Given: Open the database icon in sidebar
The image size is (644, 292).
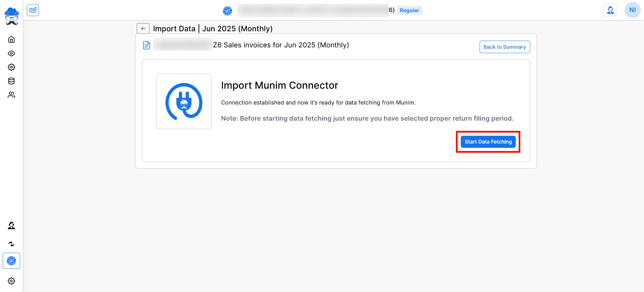Looking at the screenshot, I should (x=11, y=81).
